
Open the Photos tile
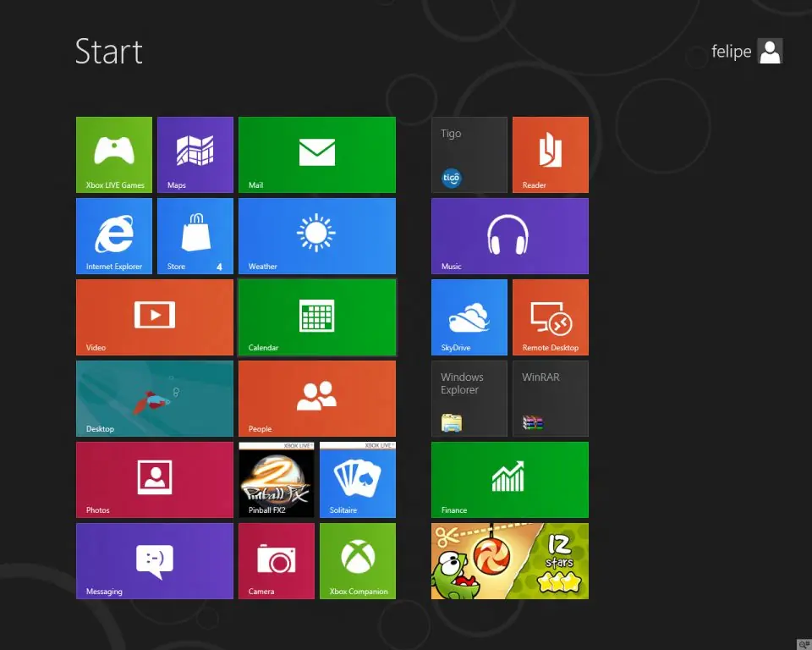155,480
